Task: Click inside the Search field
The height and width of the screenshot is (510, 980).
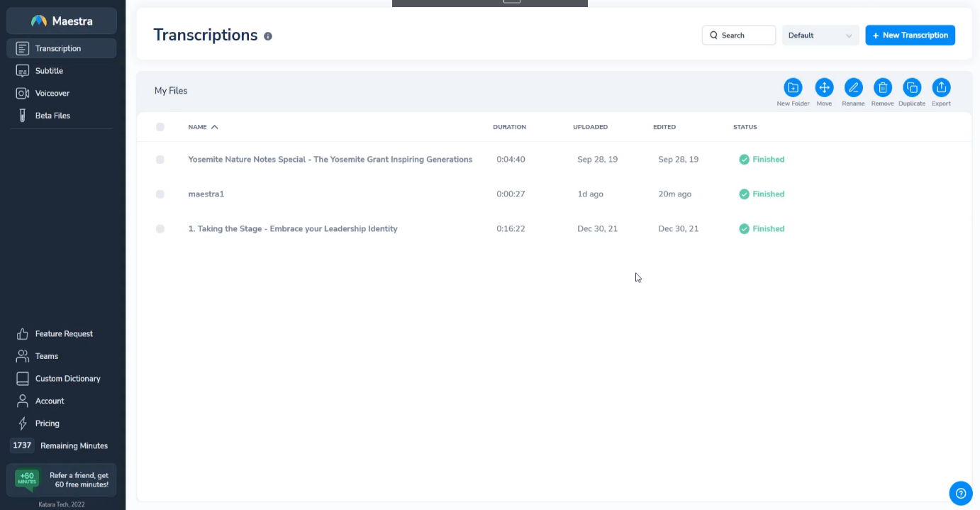Action: click(739, 35)
